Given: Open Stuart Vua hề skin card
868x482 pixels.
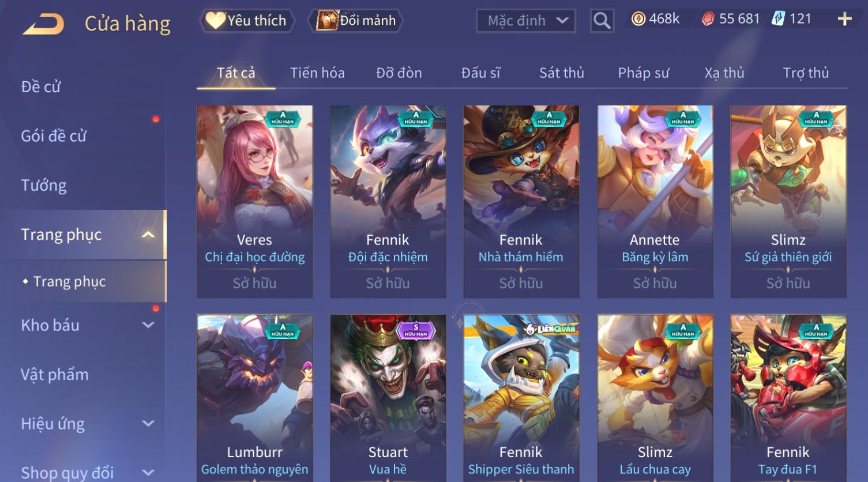Looking at the screenshot, I should pyautogui.click(x=388, y=398).
